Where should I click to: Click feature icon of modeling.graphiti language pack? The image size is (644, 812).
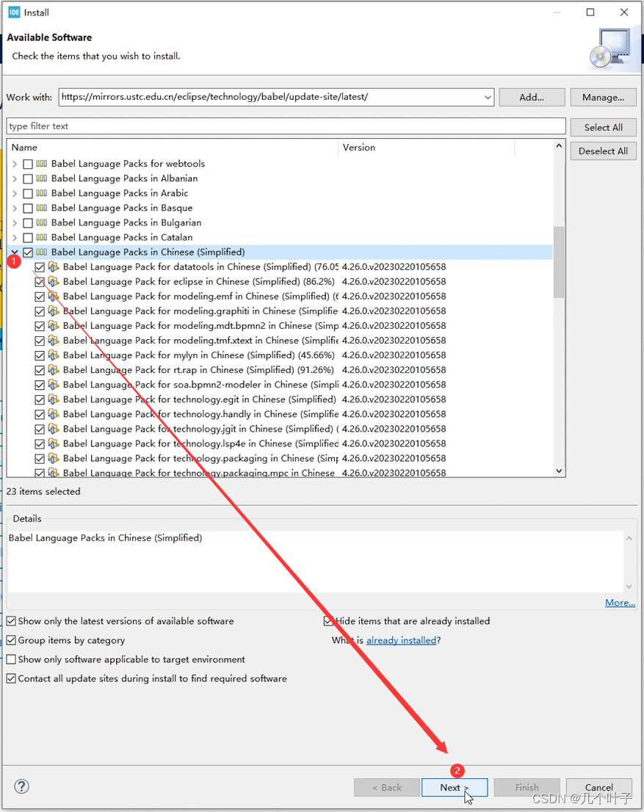(54, 311)
